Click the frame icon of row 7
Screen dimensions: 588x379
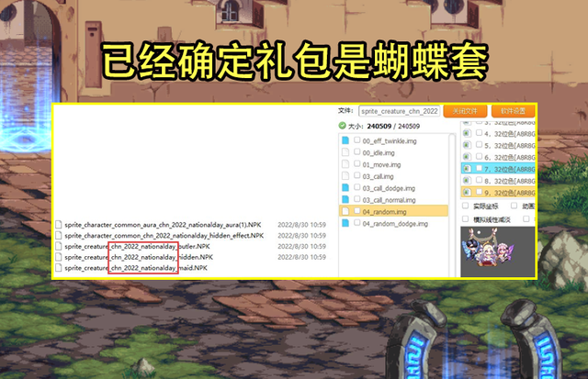(x=466, y=170)
